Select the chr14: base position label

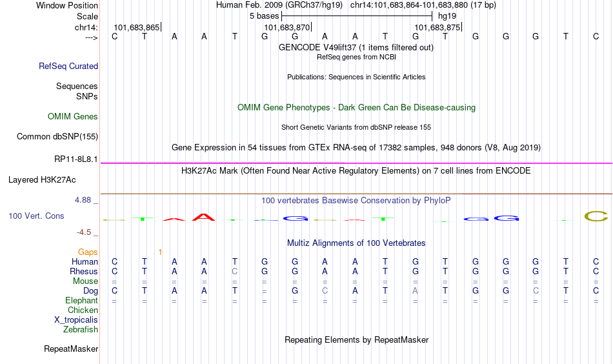[86, 27]
